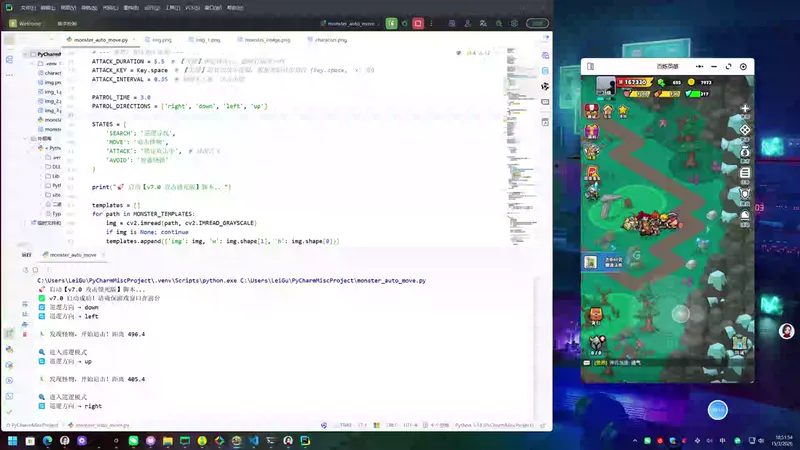Click the monster_auto_move run tab in Run panel

click(x=72, y=255)
